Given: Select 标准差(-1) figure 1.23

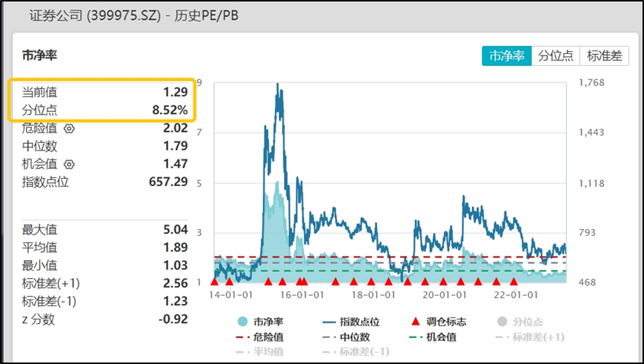Looking at the screenshot, I should point(176,301).
